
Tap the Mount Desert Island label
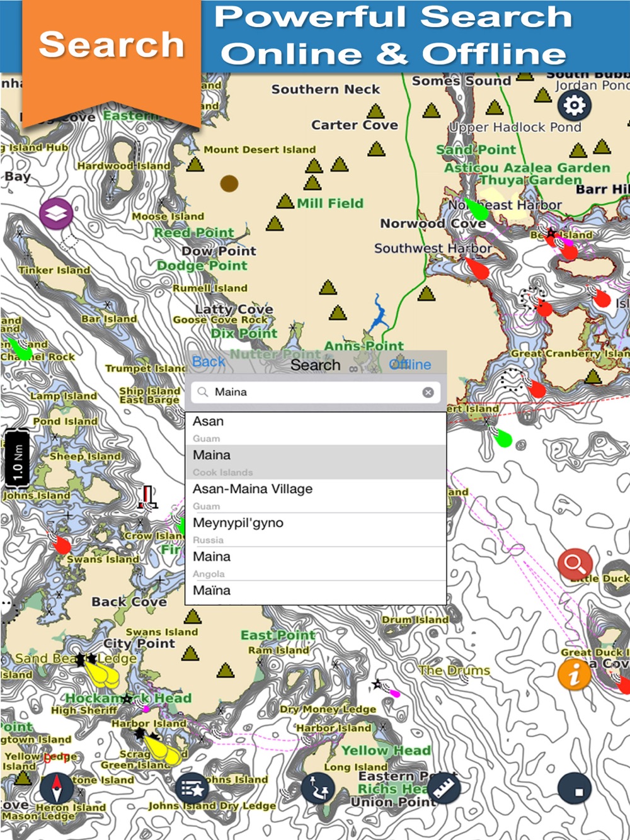coord(260,150)
